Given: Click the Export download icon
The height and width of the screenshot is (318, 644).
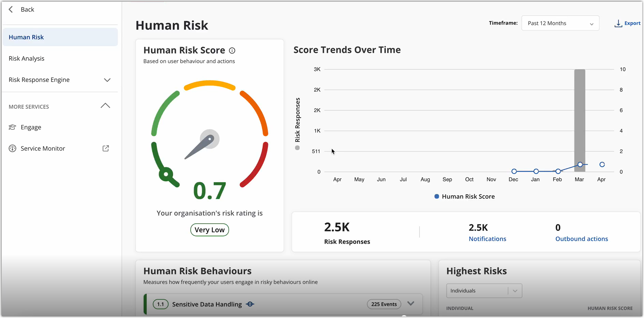Looking at the screenshot, I should (x=618, y=23).
